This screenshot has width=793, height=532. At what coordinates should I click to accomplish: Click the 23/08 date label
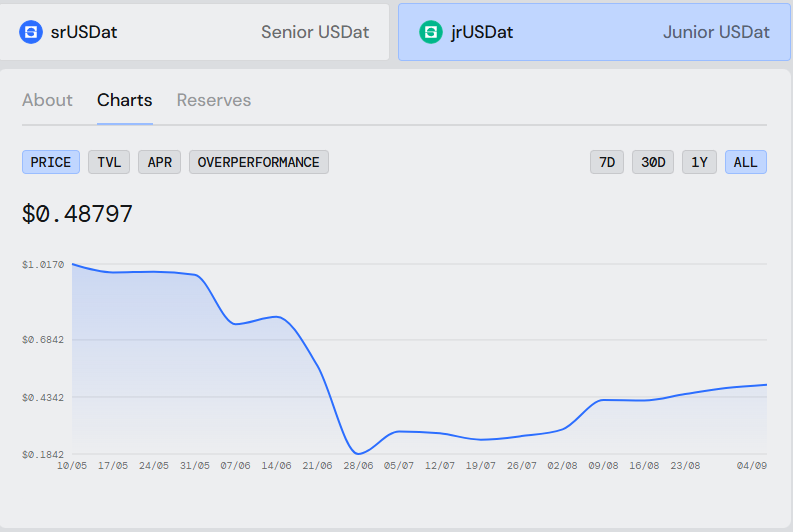coord(685,465)
